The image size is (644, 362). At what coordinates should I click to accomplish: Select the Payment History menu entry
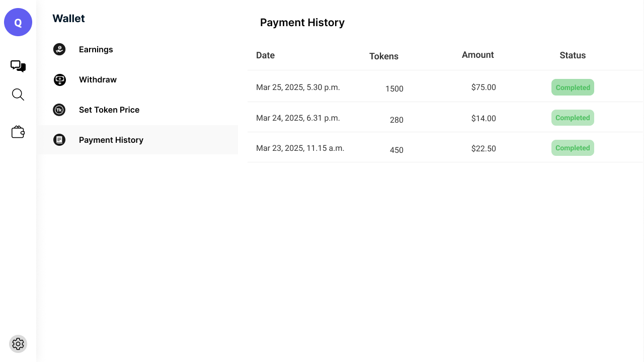pyautogui.click(x=111, y=140)
